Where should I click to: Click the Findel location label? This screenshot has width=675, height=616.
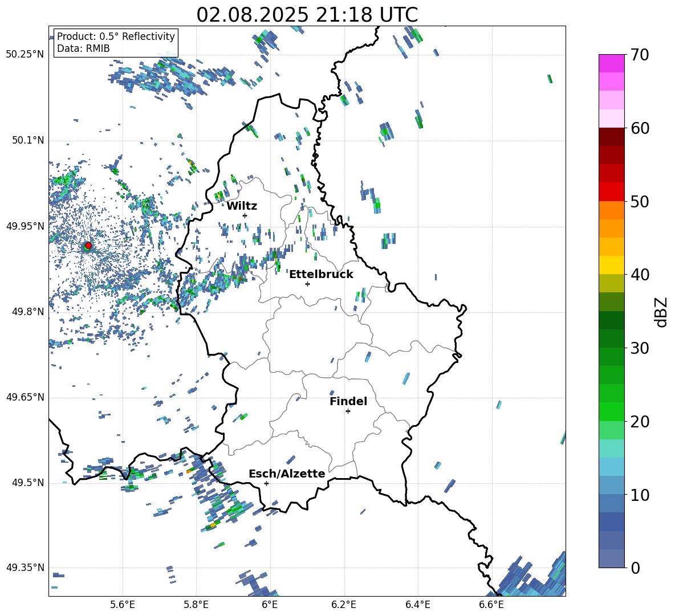pyautogui.click(x=348, y=401)
